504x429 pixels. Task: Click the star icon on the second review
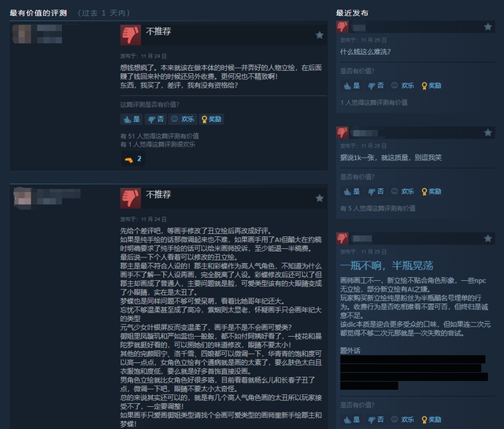tap(319, 198)
